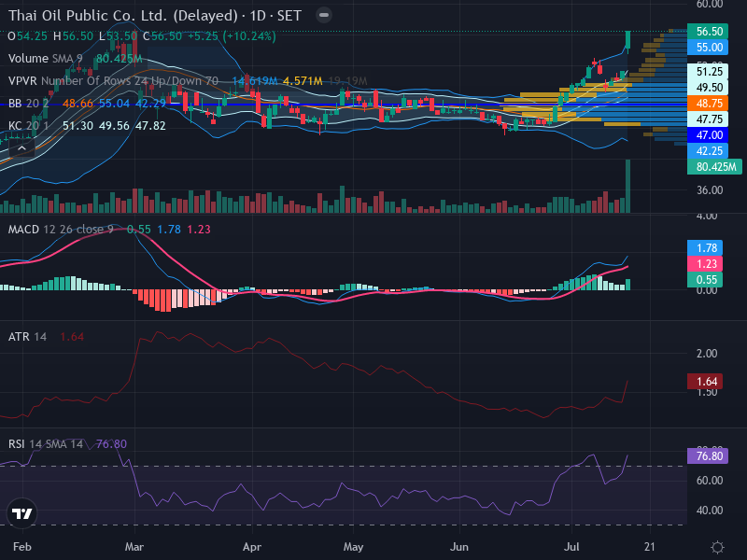Image resolution: width=747 pixels, height=560 pixels.
Task: Click the pink 1.23 signal value label
Action: point(705,264)
